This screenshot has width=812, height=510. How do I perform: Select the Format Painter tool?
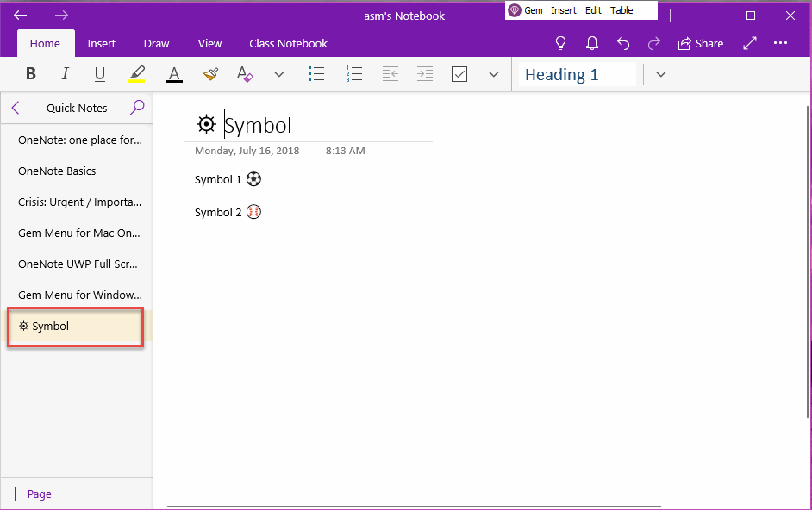pos(210,74)
